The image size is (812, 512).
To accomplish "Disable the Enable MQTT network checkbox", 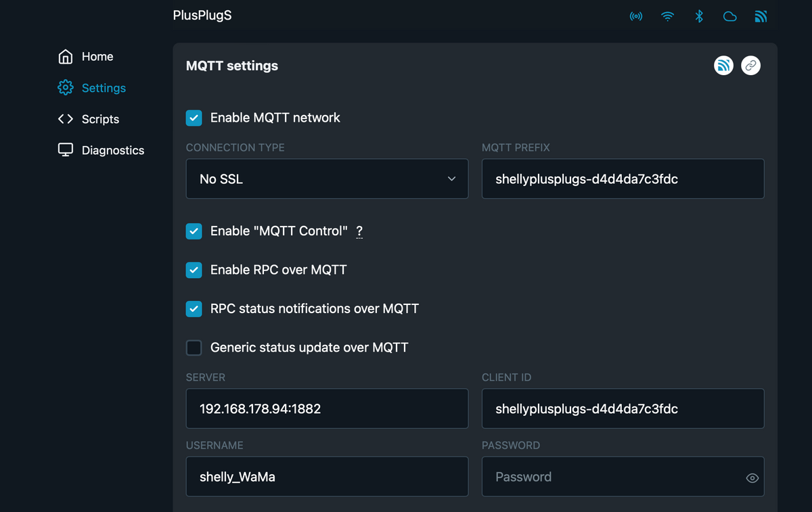I will [x=194, y=118].
